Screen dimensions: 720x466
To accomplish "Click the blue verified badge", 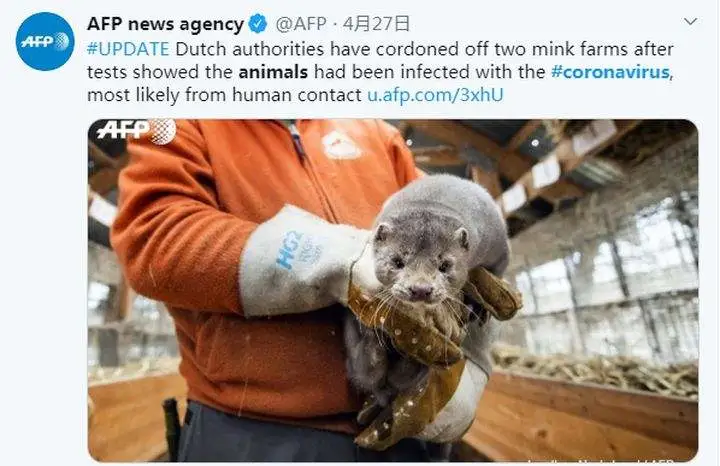I will coord(258,23).
